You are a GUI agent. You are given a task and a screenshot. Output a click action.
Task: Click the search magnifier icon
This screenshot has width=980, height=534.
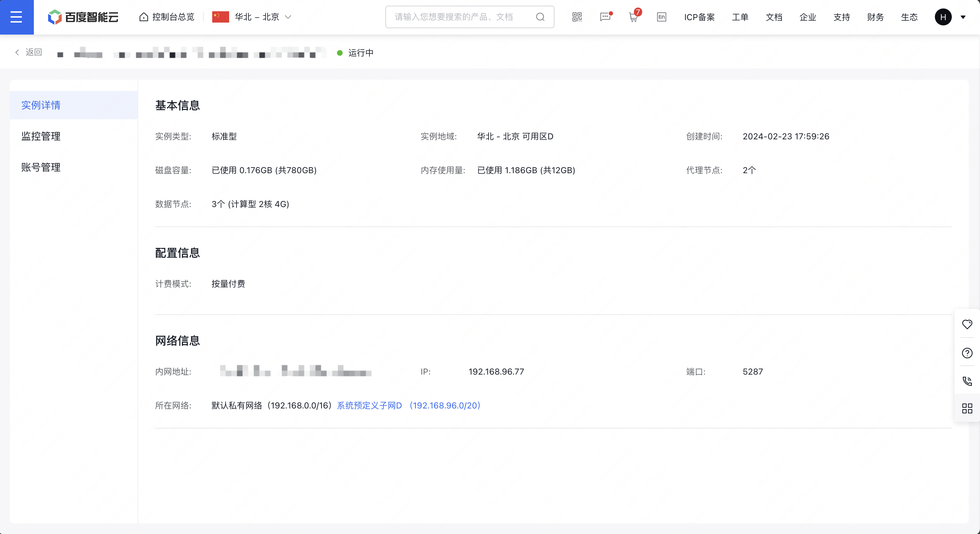(540, 17)
